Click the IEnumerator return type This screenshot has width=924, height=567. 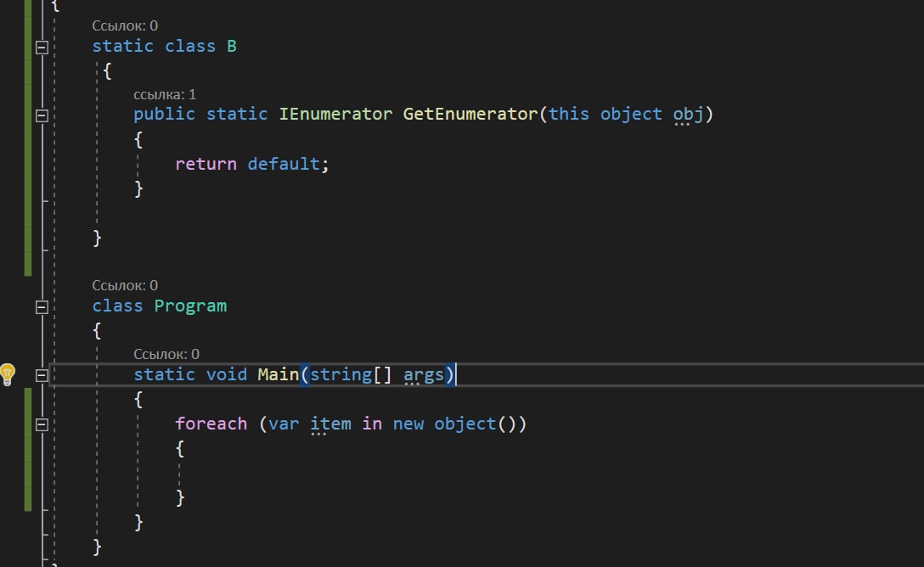tap(335, 114)
